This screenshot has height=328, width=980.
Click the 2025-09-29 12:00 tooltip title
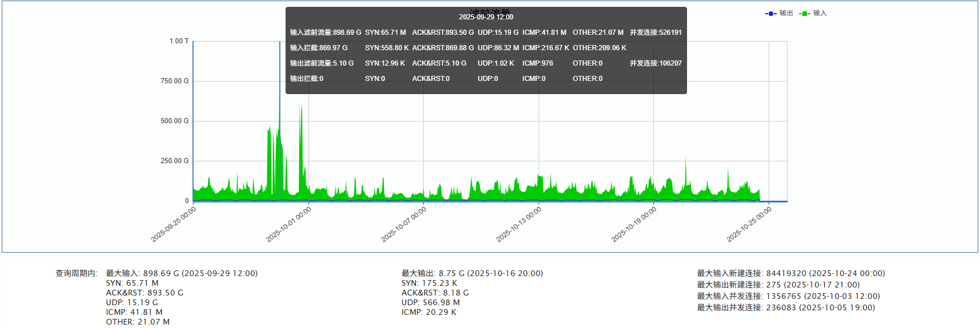(x=486, y=17)
